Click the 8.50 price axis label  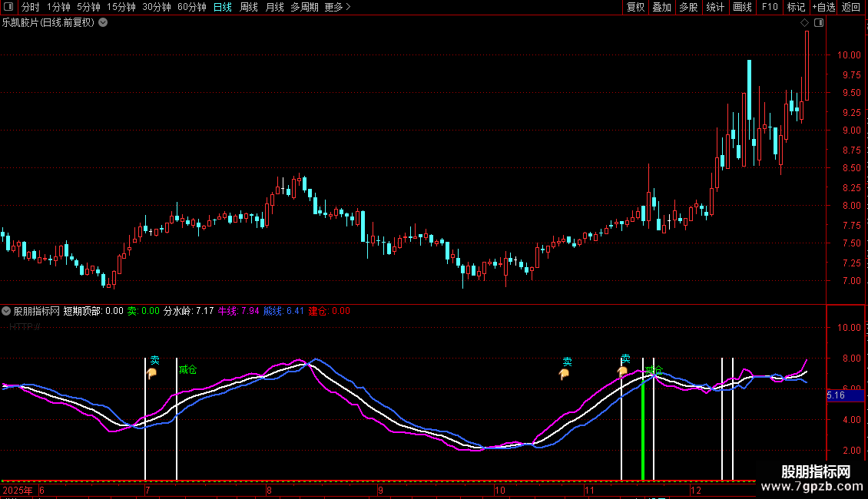(851, 167)
